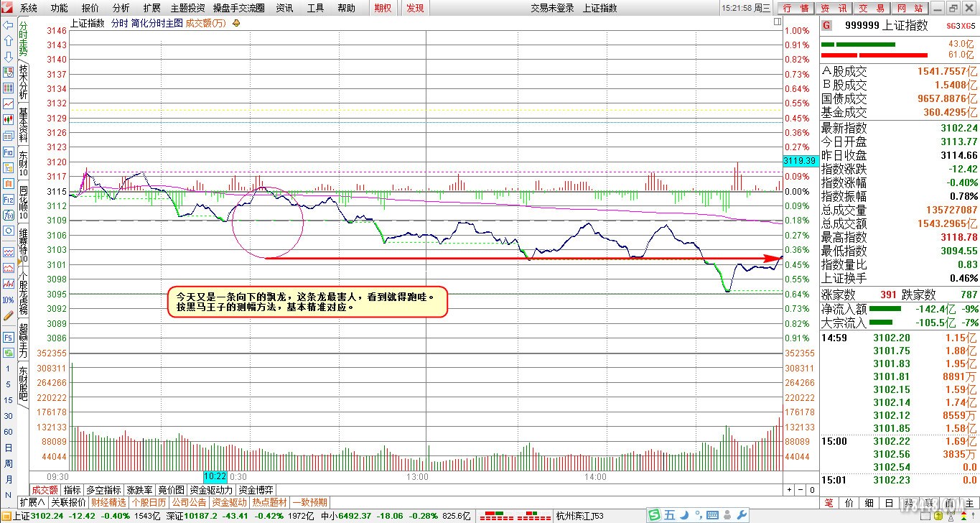Click the back arrow icon in left sidebar
Viewport: 980px width, 523px height.
point(8,25)
